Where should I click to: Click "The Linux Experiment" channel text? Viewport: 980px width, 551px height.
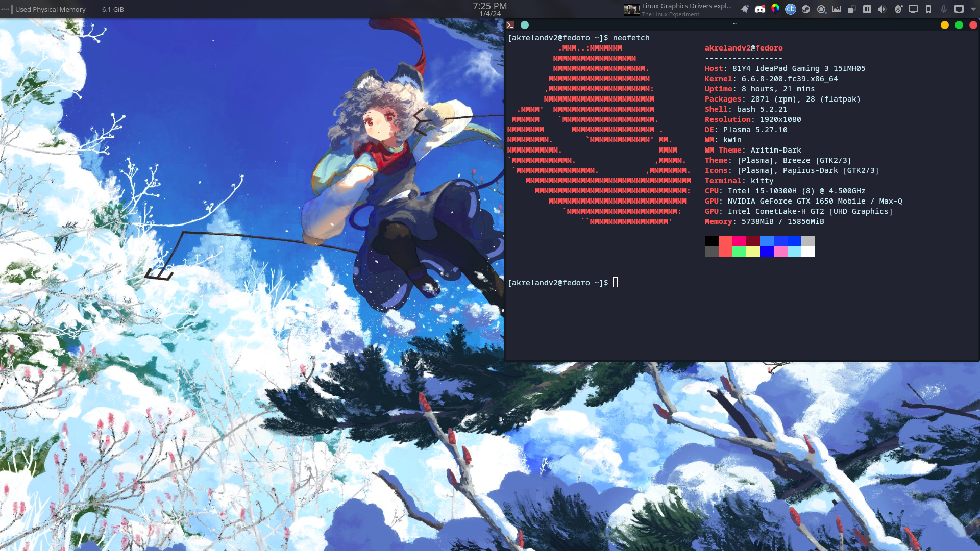671,14
